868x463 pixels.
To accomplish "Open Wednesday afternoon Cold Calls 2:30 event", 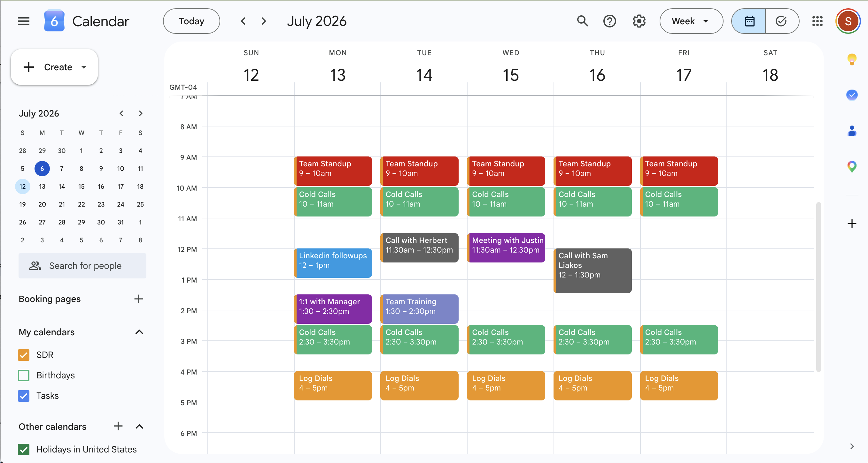I will pos(506,339).
